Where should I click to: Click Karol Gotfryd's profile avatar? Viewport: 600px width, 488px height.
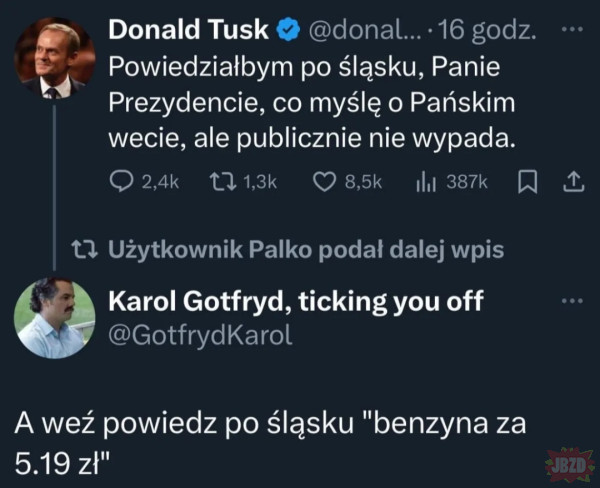[x=54, y=317]
